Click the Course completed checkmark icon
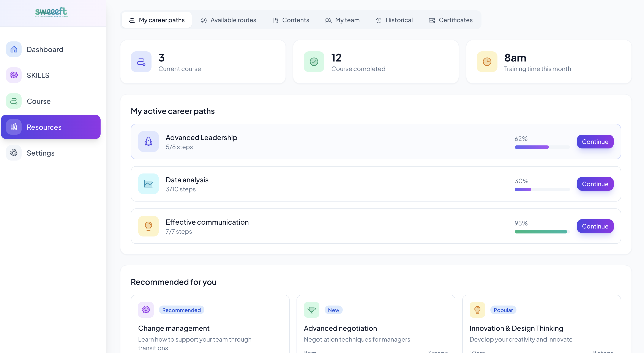Image resolution: width=644 pixels, height=353 pixels. pos(314,62)
